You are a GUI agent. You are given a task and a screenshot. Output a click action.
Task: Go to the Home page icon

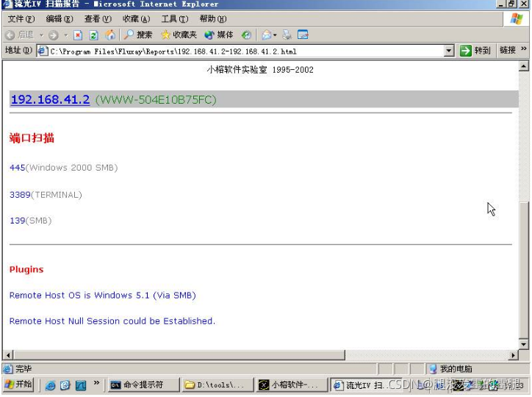[110, 35]
